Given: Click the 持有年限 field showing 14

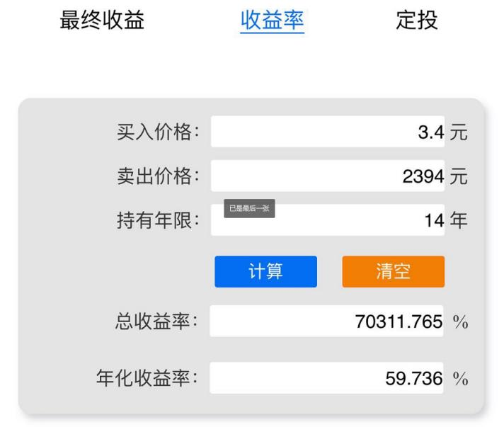Looking at the screenshot, I should (354, 220).
